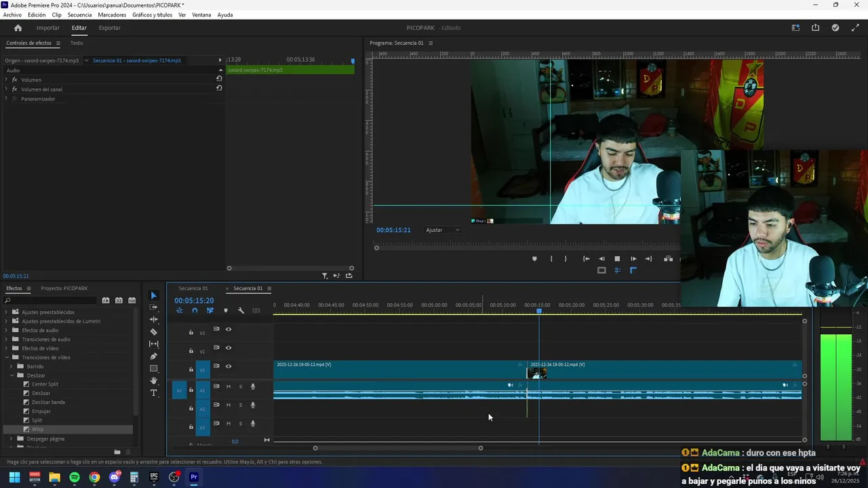Screen dimensions: 868x488
Task: Click the timeline captions CC icon
Action: click(x=256, y=310)
